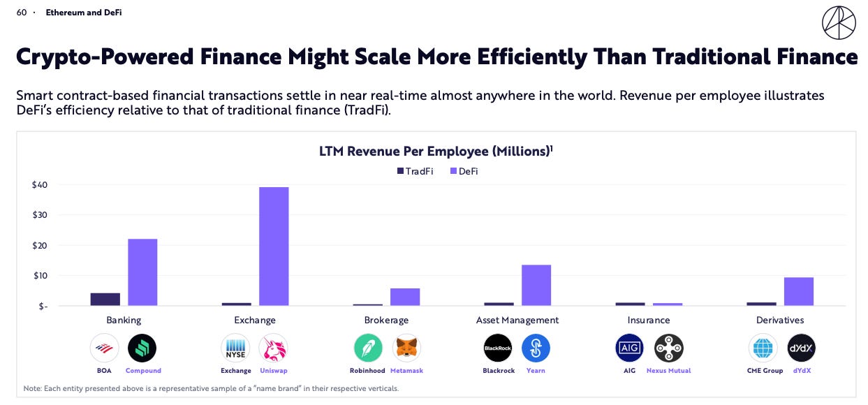Click the Blackrock caption text
This screenshot has width=868, height=405.
coord(499,371)
